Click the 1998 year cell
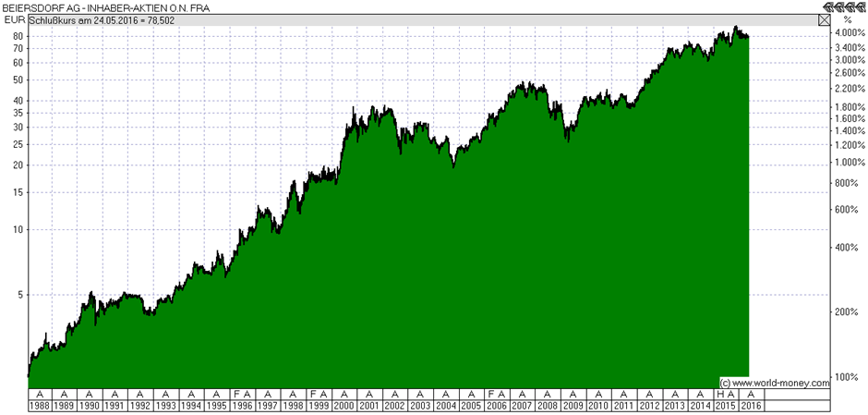 (294, 406)
